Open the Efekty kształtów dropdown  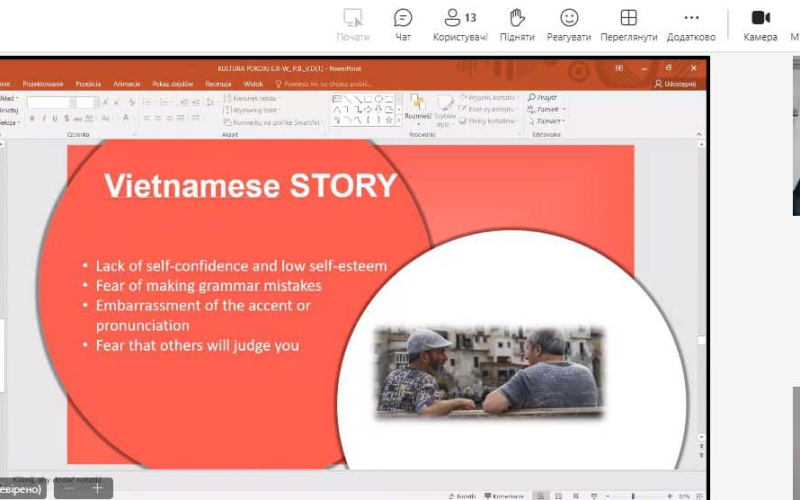coord(488,121)
